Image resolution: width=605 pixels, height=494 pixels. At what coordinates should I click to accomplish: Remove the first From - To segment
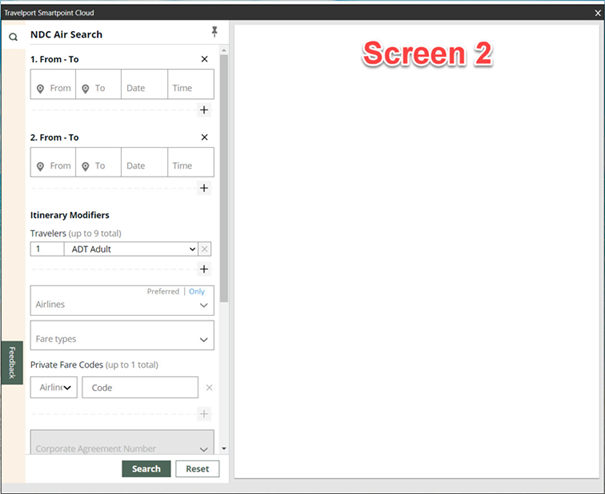point(205,59)
